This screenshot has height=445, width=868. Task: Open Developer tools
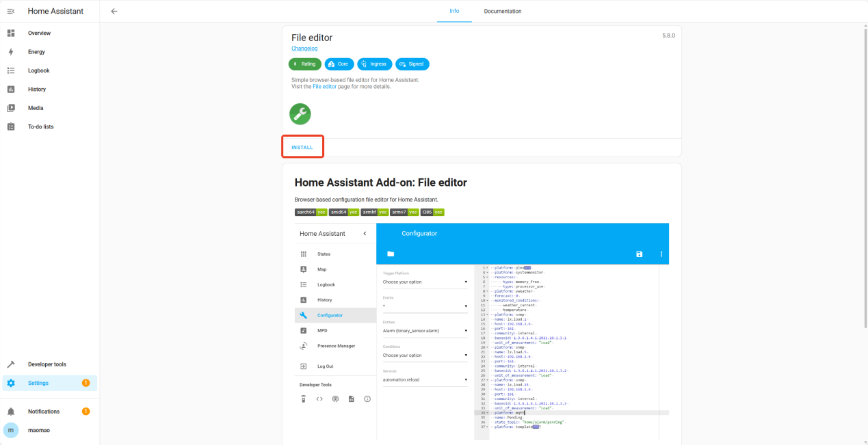click(x=50, y=364)
